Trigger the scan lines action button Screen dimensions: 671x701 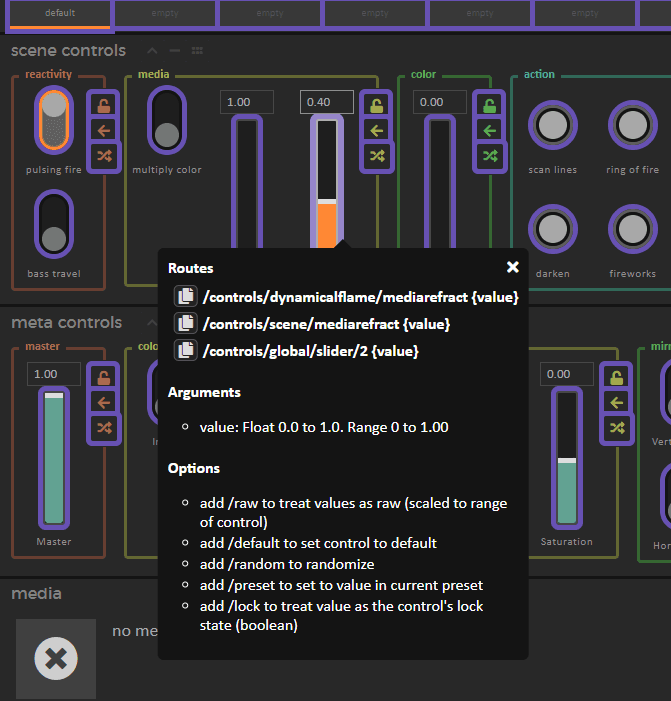click(x=552, y=127)
